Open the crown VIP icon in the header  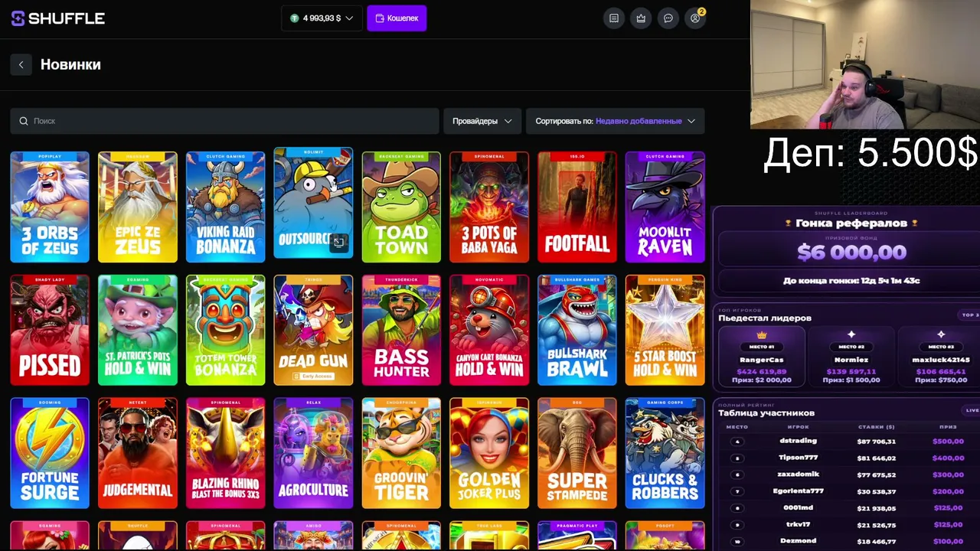[641, 18]
